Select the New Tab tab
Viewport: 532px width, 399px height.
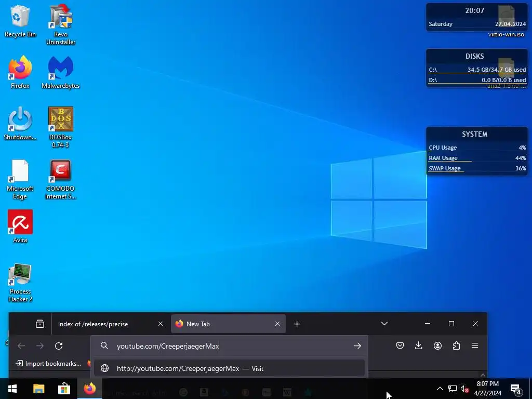pos(229,324)
